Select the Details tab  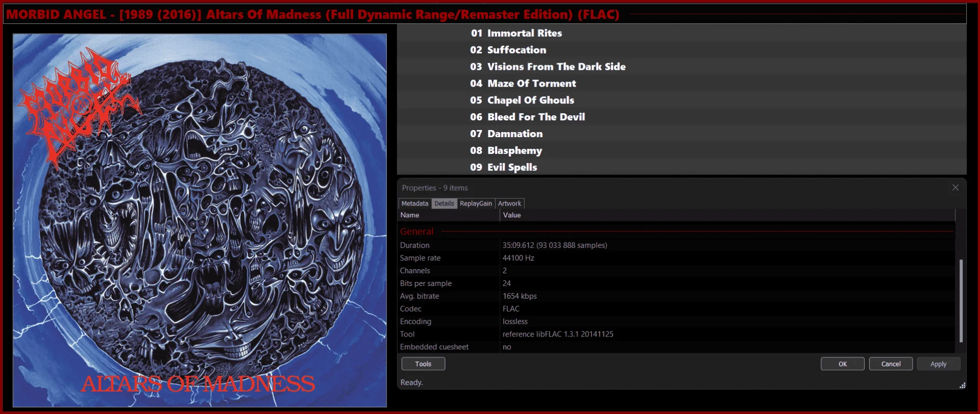[x=444, y=203]
